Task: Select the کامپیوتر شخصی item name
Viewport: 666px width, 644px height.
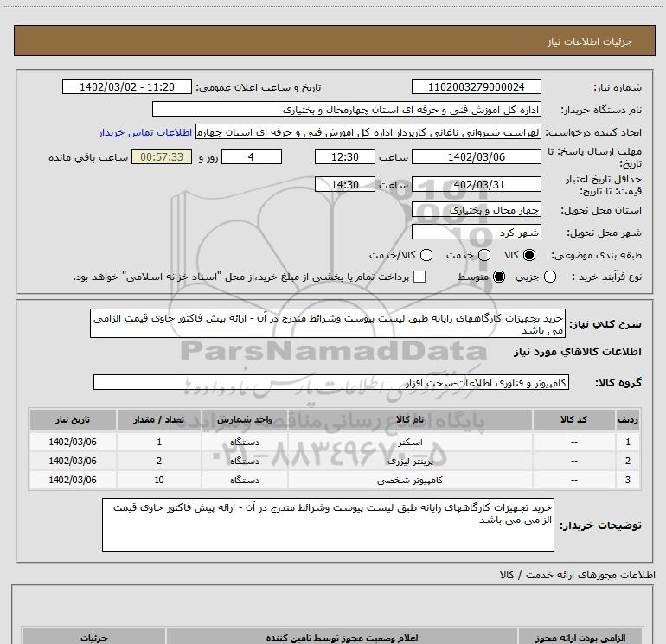Action: coord(410,480)
